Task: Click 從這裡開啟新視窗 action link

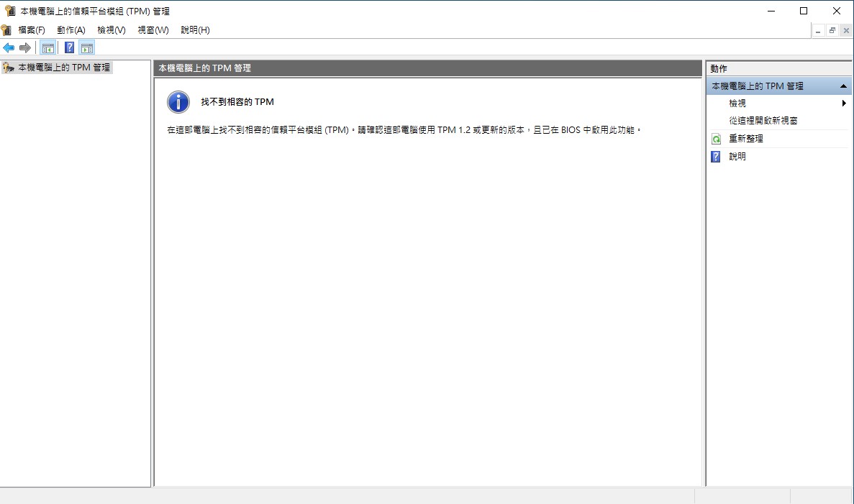Action: [x=763, y=121]
